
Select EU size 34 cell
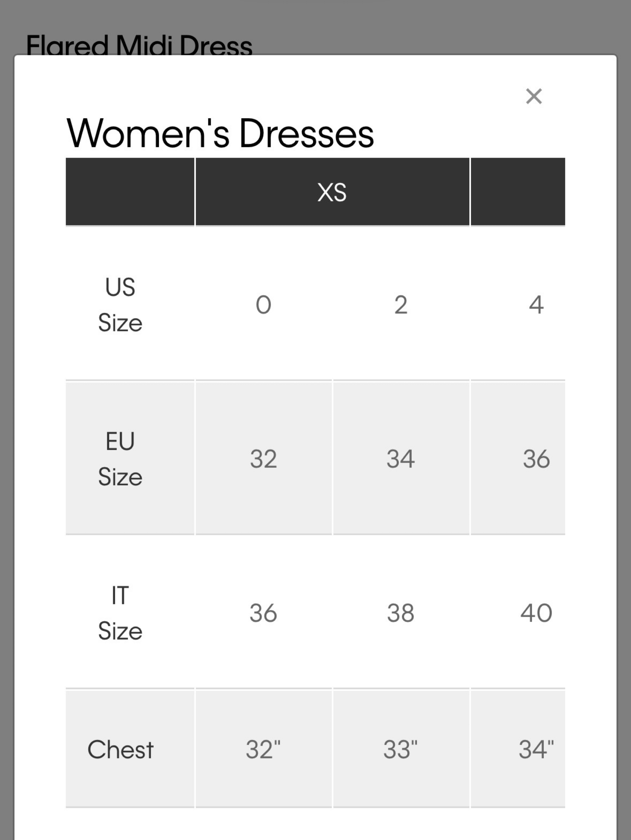pyautogui.click(x=401, y=458)
